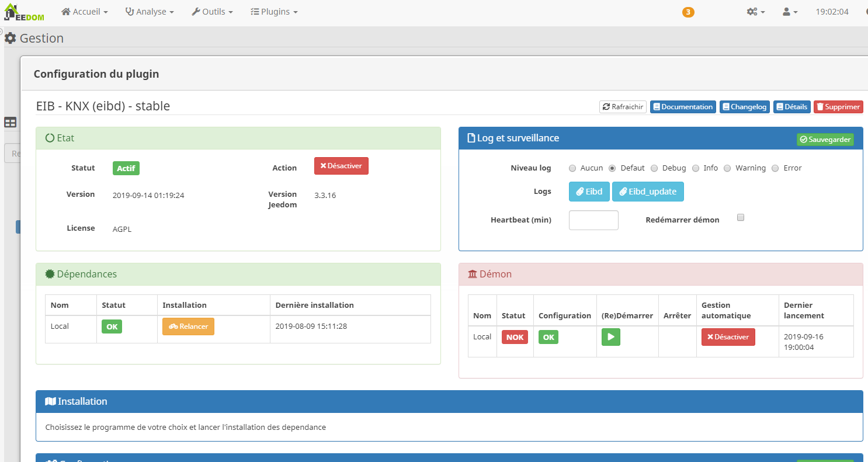Click the Log et surveillance file icon

[x=471, y=138]
